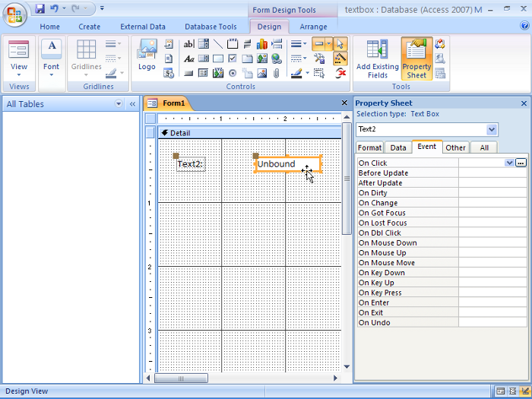
Task: Select the Toggle Button control tool
Action: [247, 44]
